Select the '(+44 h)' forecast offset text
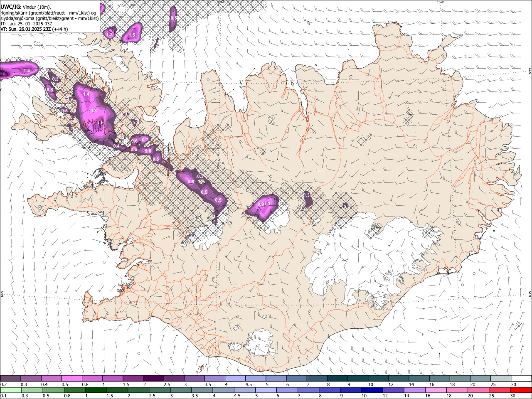 click(60, 29)
